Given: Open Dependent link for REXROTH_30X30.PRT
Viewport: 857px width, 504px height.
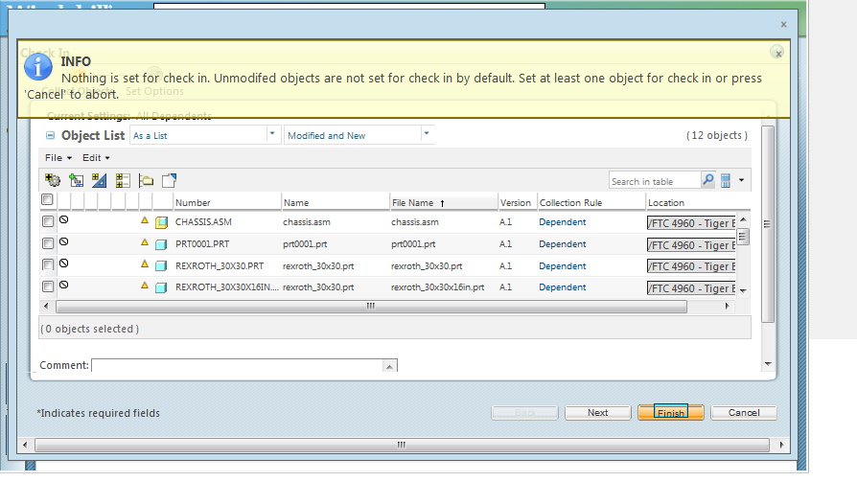Looking at the screenshot, I should pos(563,266).
